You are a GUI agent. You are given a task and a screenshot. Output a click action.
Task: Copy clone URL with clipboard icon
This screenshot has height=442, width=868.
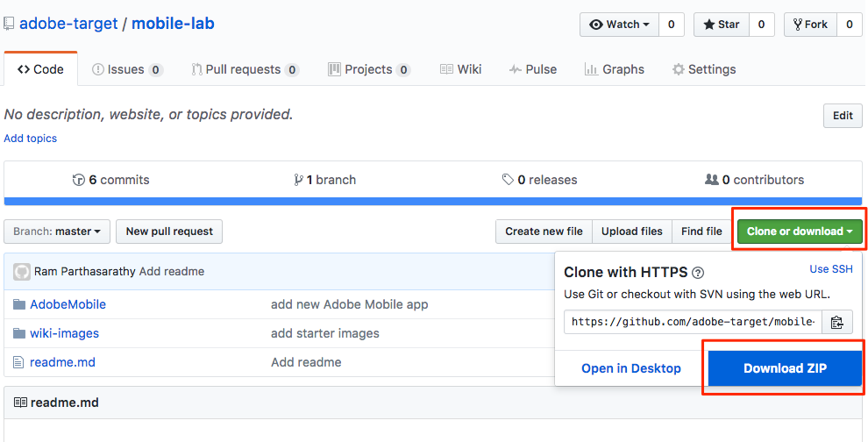(837, 322)
